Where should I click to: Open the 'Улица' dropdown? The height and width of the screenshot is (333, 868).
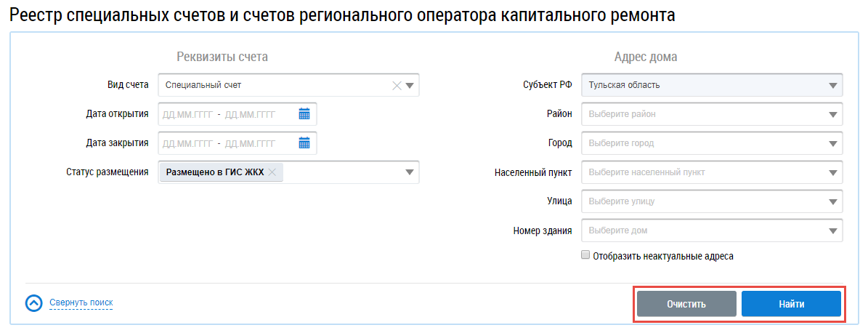pyautogui.click(x=832, y=201)
